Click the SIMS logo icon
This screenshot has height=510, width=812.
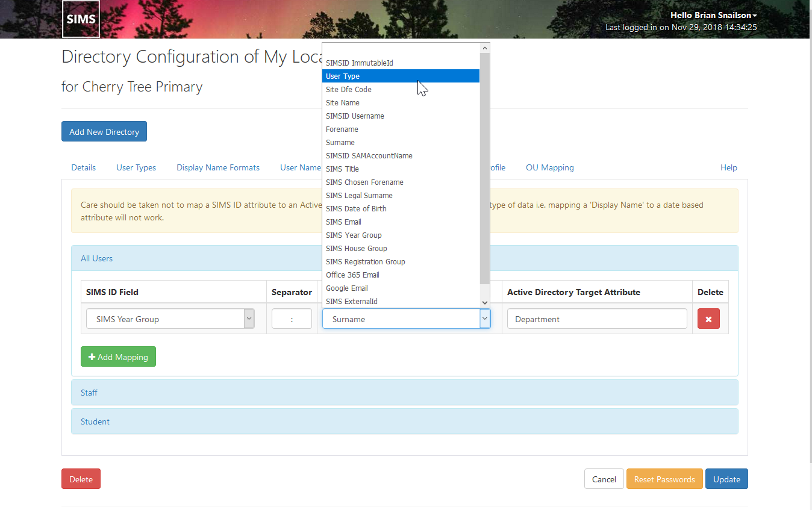(x=81, y=19)
